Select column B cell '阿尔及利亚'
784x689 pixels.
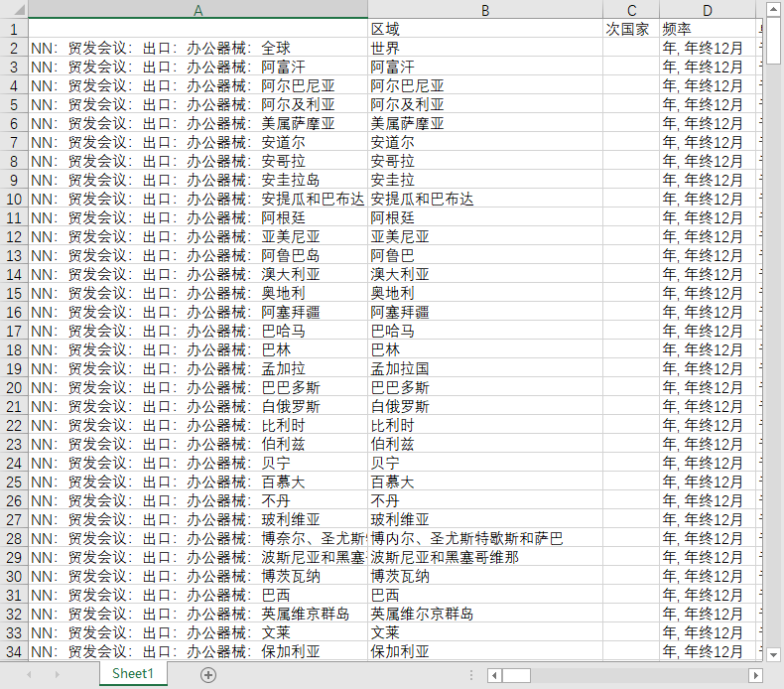[485, 104]
